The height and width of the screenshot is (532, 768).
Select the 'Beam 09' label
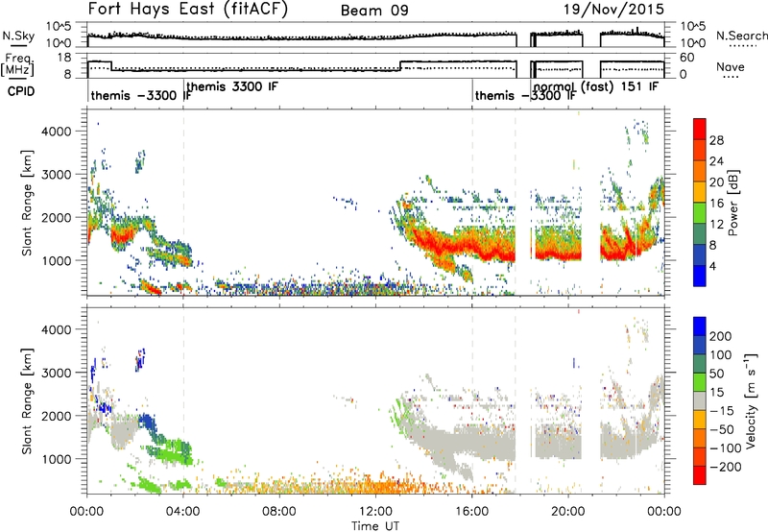(x=374, y=11)
